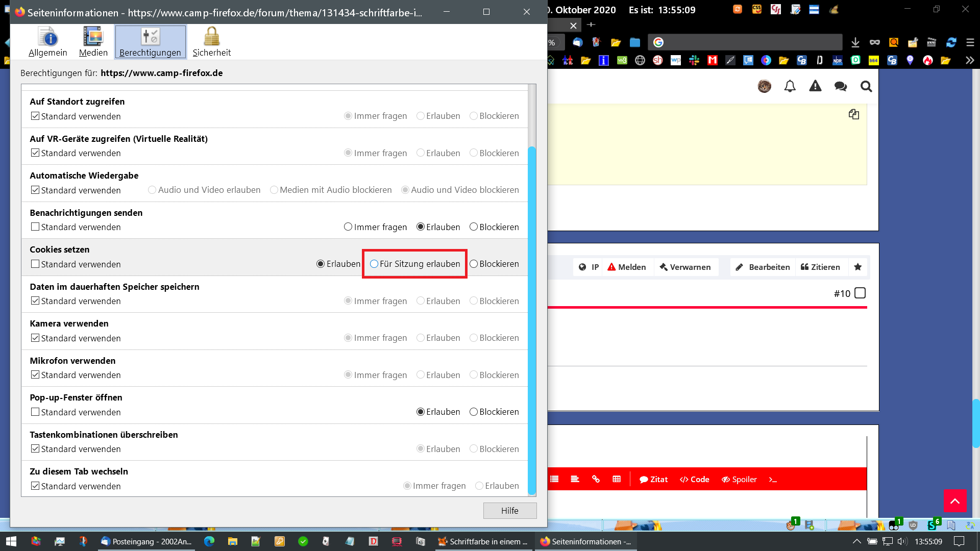This screenshot has width=980, height=551.
Task: Check Standard verwenden under Benachrichtigungen senden
Action: point(35,227)
